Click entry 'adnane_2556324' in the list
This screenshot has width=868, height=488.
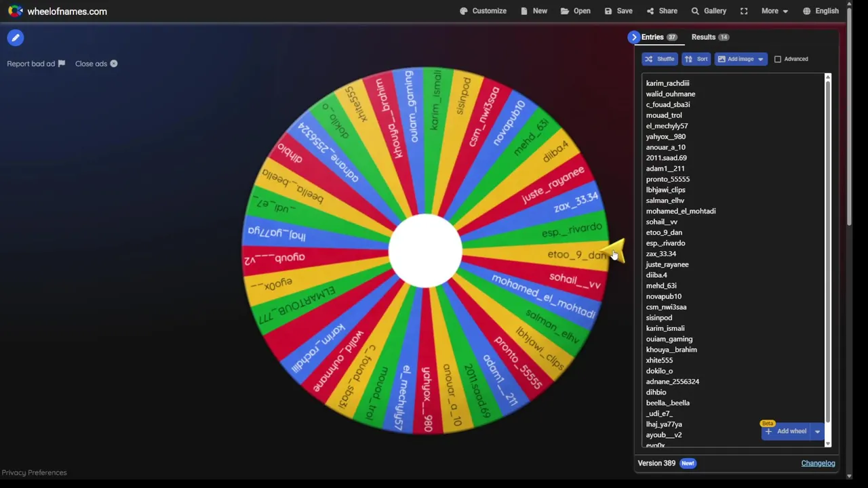click(672, 382)
